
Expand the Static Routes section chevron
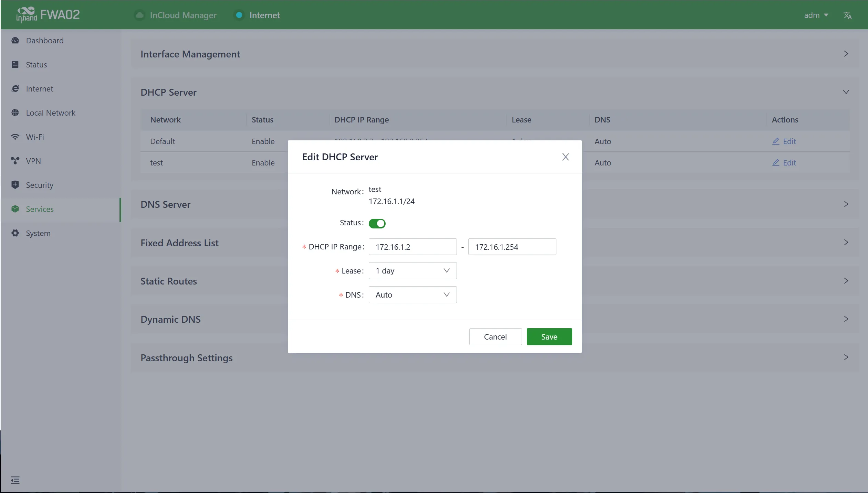click(x=846, y=281)
